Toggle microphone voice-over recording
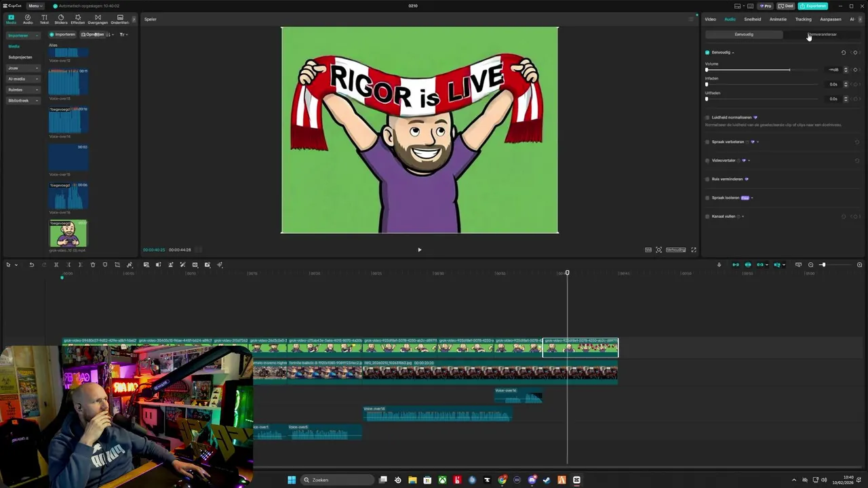 719,265
